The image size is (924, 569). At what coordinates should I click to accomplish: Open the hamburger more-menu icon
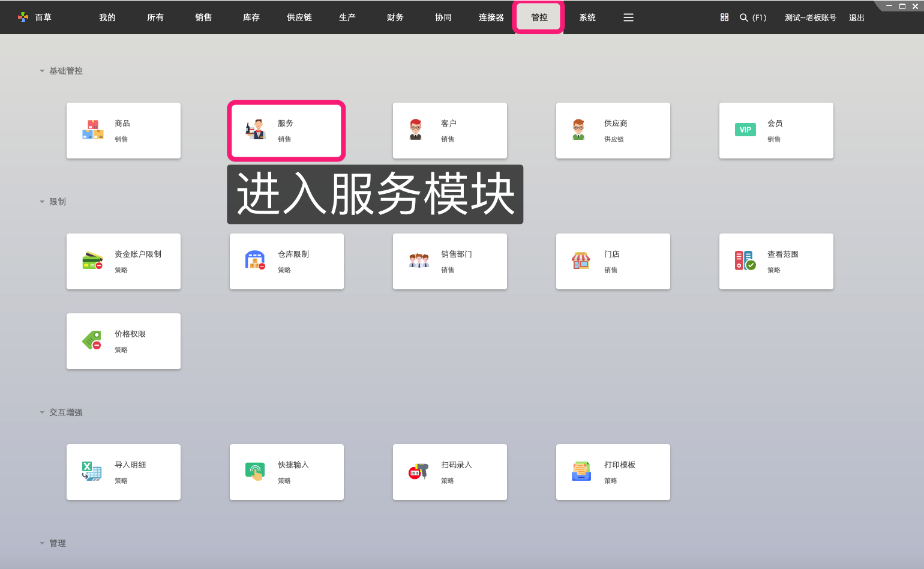[628, 17]
